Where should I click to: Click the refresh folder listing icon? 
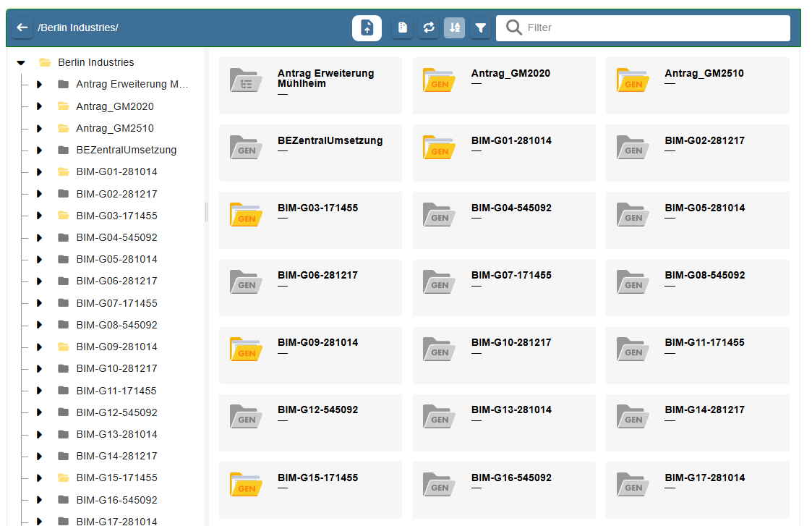coord(429,28)
